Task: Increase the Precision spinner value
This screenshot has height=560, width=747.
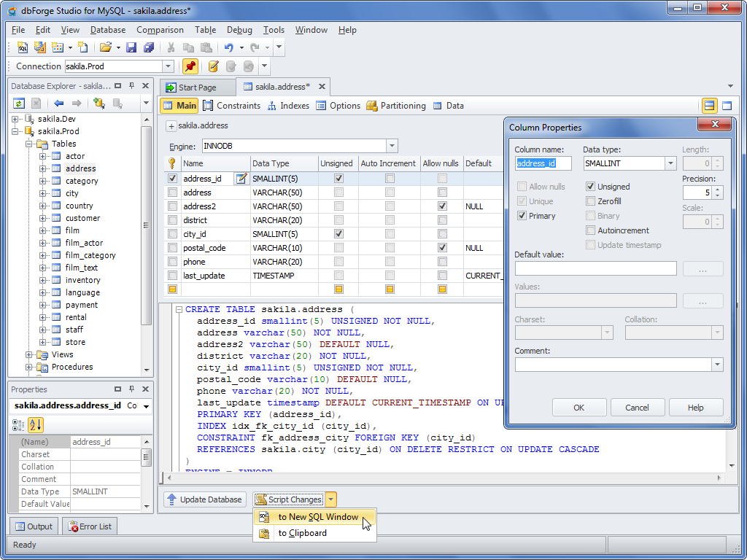Action: pos(719,189)
